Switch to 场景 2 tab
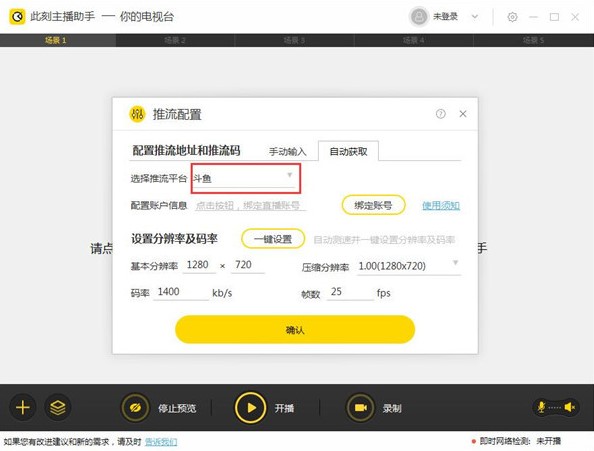Image resolution: width=594 pixels, height=451 pixels. tap(175, 40)
